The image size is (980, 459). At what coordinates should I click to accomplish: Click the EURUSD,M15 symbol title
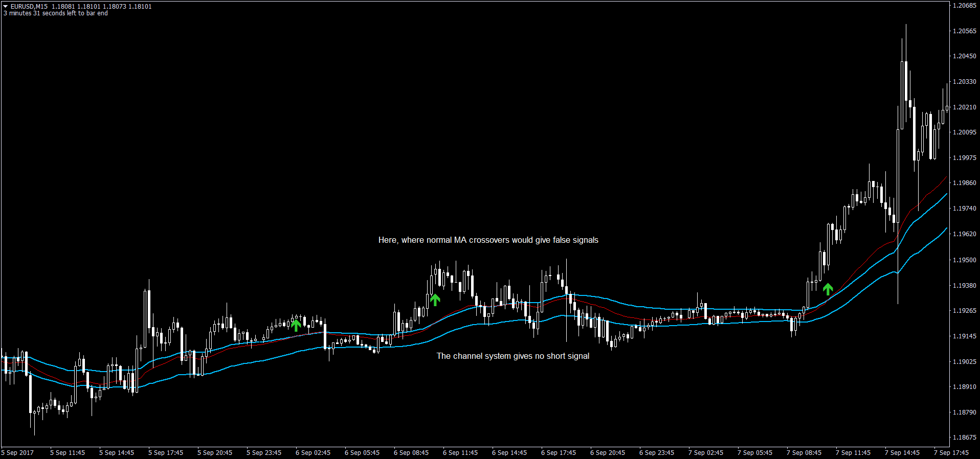click(x=29, y=7)
